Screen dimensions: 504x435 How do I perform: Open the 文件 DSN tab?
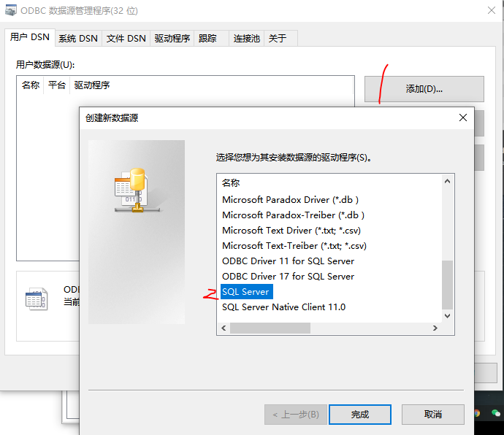pyautogui.click(x=126, y=39)
